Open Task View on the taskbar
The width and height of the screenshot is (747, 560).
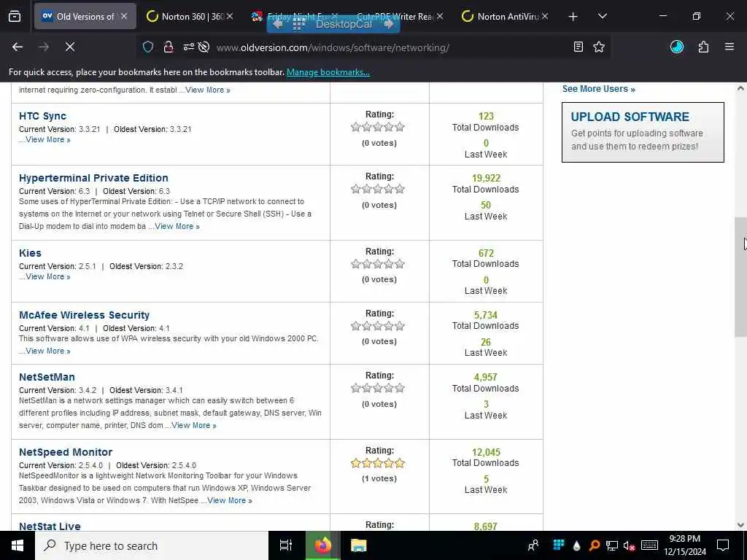(286, 545)
